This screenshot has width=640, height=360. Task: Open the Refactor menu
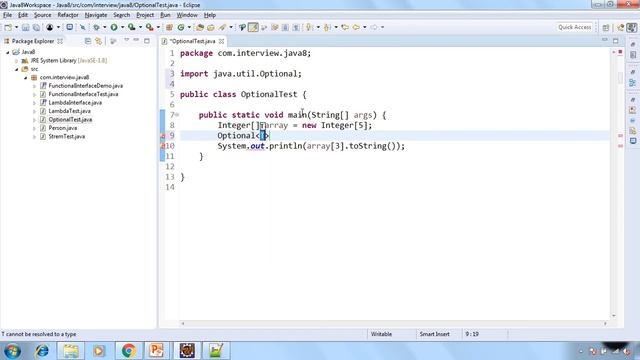[x=68, y=15]
